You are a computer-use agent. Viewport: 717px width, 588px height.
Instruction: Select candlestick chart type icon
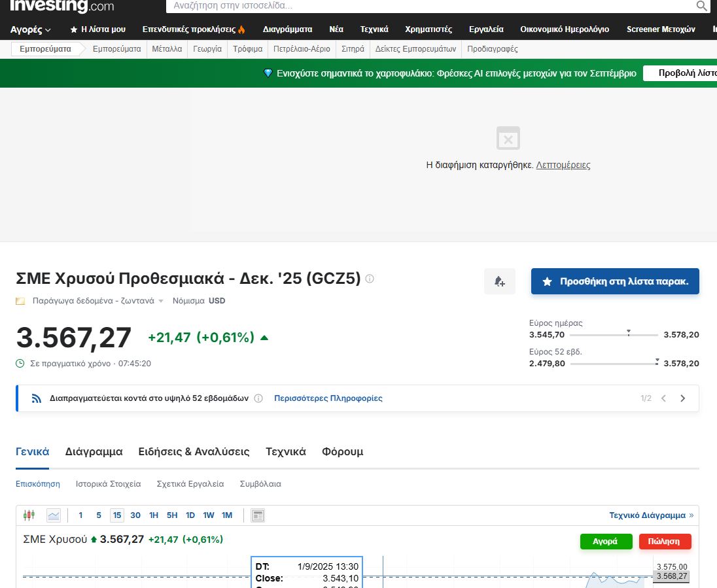(29, 515)
